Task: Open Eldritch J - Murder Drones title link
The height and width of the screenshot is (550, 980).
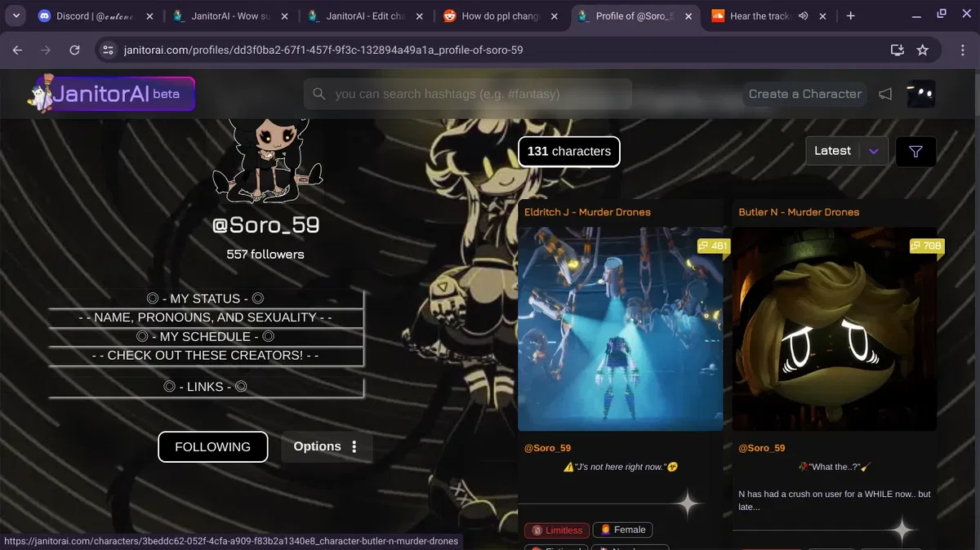Action: click(x=587, y=212)
